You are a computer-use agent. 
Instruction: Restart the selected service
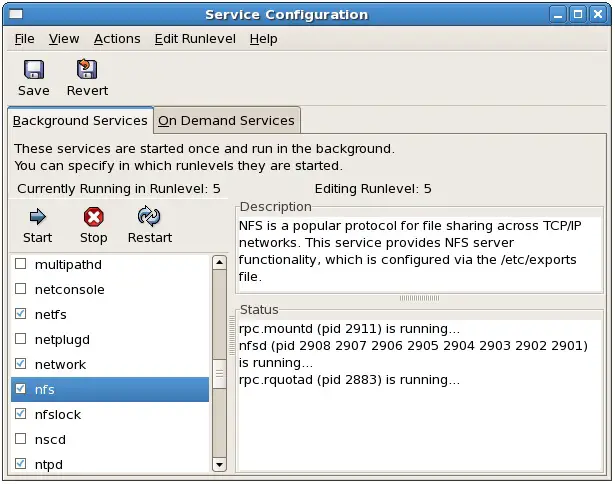point(150,217)
